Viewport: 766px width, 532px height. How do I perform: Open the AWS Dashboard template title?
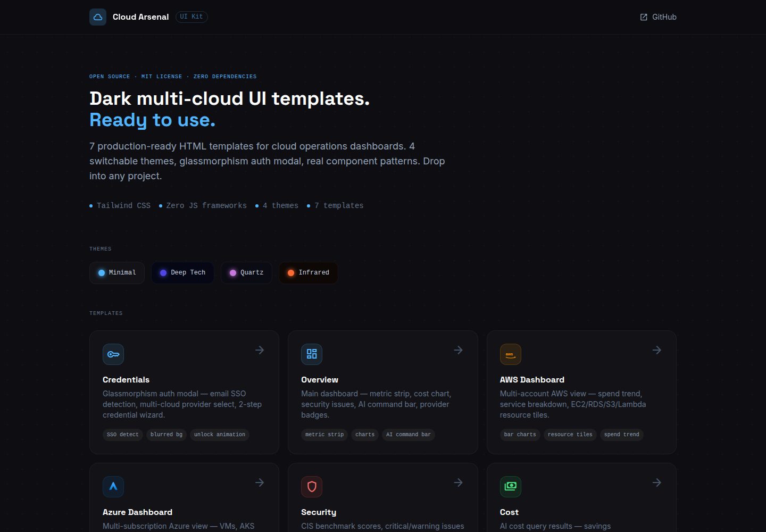tap(532, 380)
